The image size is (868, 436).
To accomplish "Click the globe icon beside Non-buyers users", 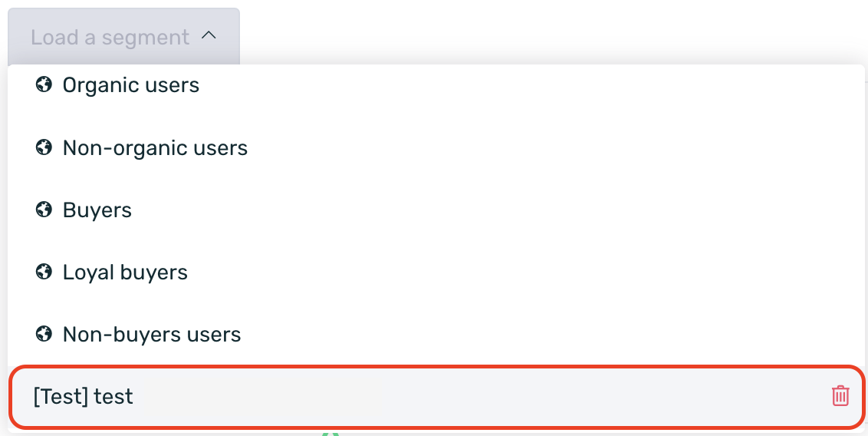I will [x=44, y=334].
